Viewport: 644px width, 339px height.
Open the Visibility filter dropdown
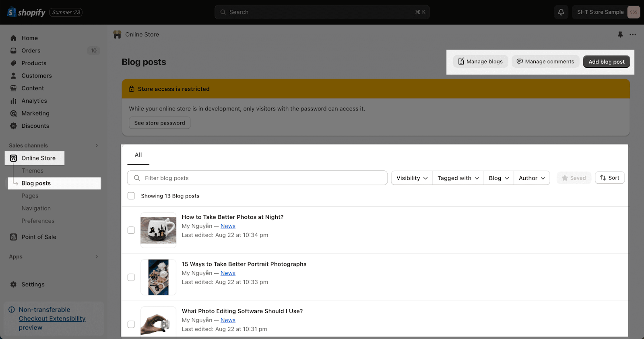[412, 178]
